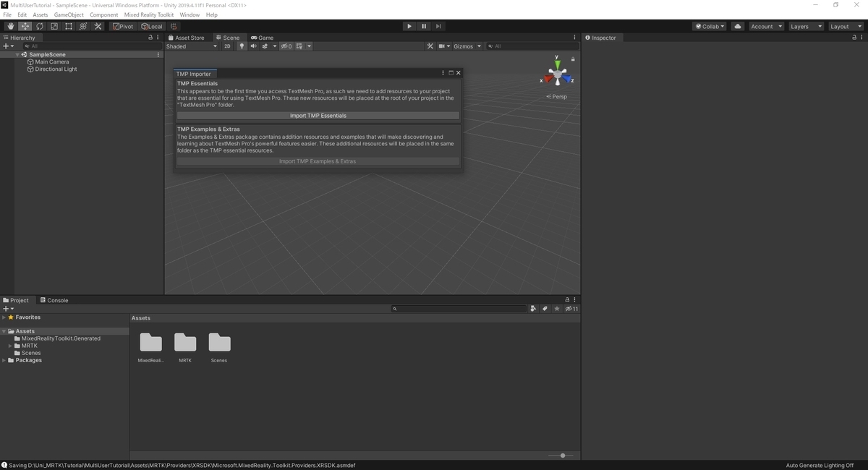Start Play mode
Image resolution: width=868 pixels, height=470 pixels.
click(x=409, y=27)
